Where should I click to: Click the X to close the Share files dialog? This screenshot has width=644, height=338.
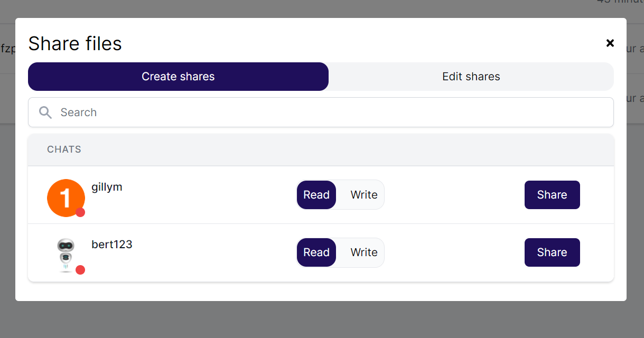(610, 43)
